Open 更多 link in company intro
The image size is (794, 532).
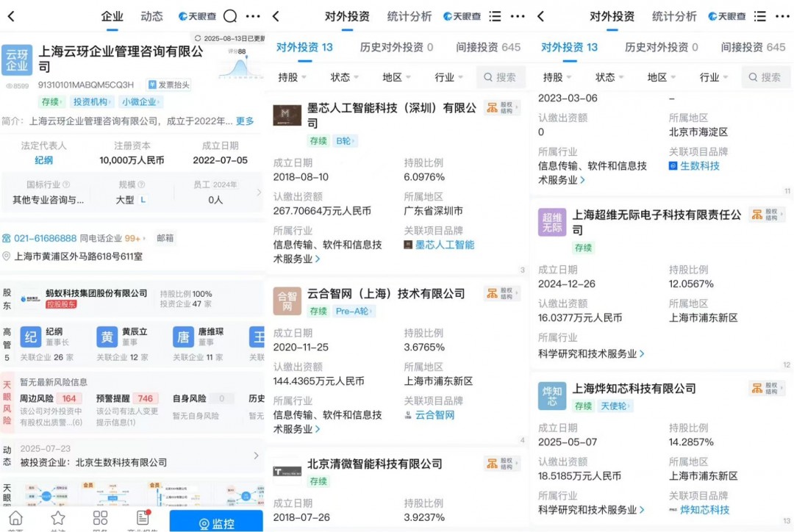pyautogui.click(x=245, y=121)
